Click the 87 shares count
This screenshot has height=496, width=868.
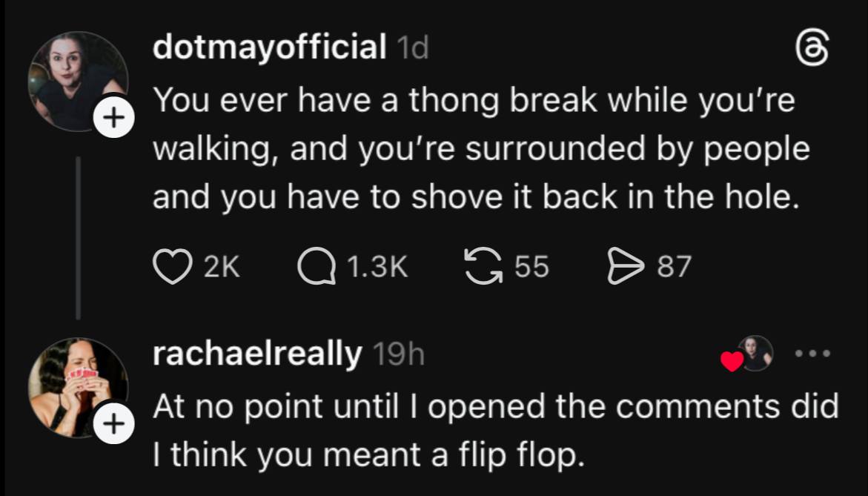point(674,267)
